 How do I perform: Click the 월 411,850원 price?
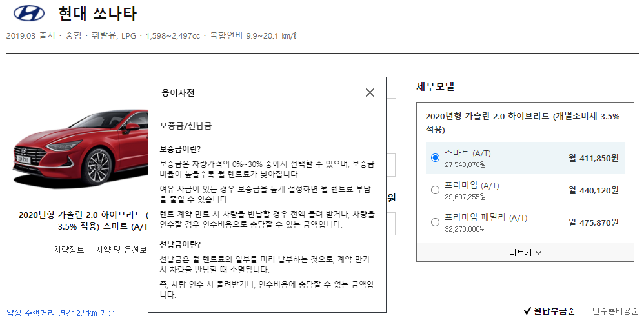(x=594, y=158)
